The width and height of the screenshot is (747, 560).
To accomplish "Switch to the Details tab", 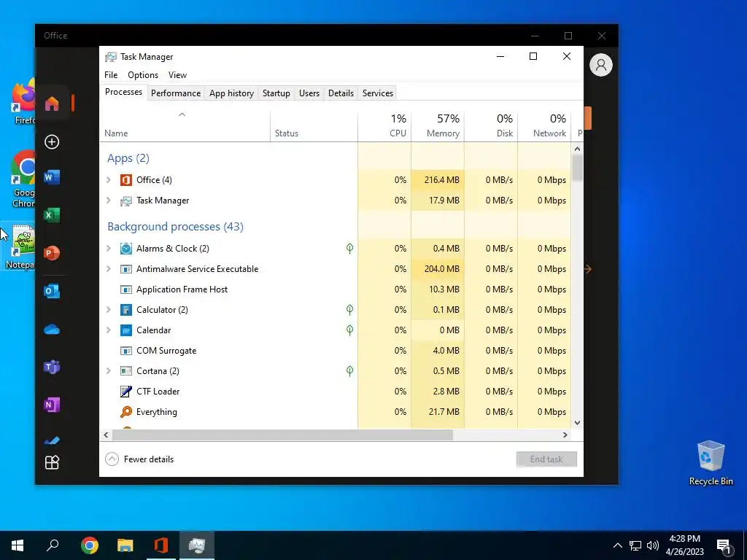I will (x=341, y=93).
